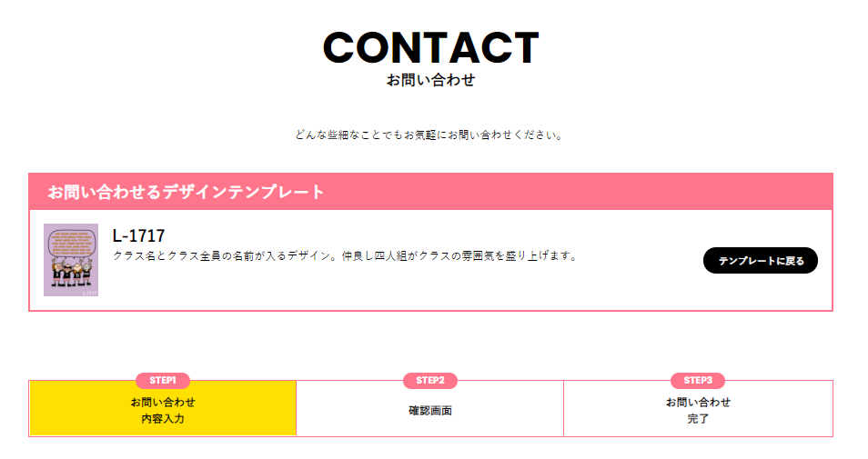Click the large CONTACT heading
Viewport: 868px width, 459px height.
click(x=430, y=48)
